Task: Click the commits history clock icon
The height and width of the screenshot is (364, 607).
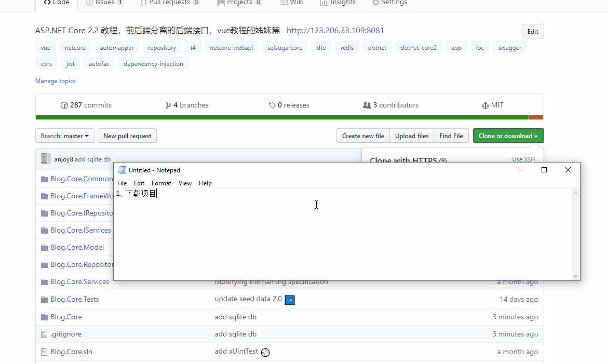Action: click(x=64, y=105)
